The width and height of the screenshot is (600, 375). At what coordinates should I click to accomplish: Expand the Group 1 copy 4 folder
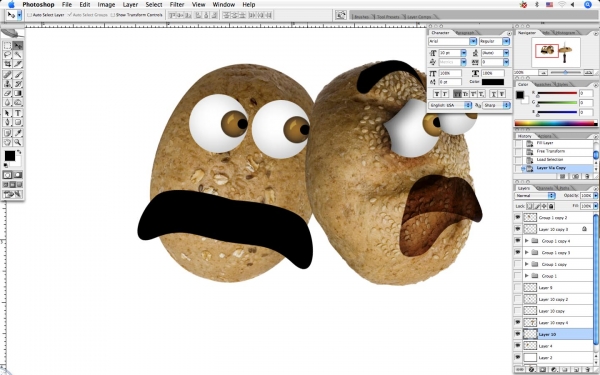click(x=527, y=241)
